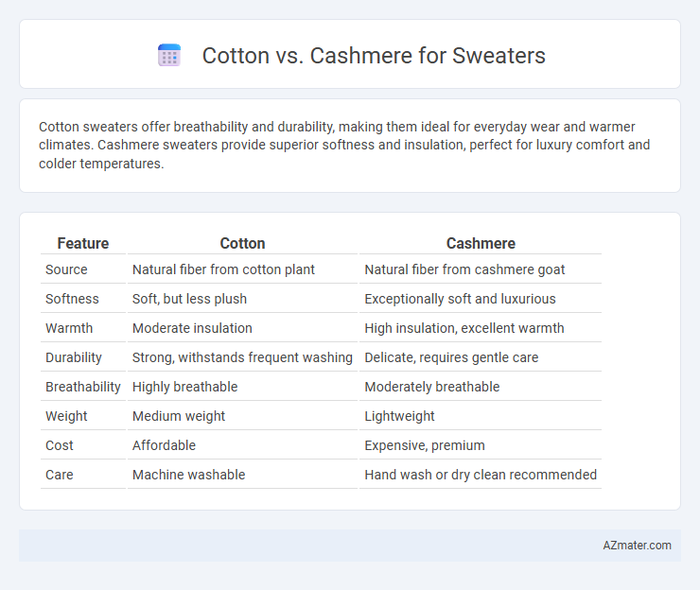Select the 'Source' row label
This screenshot has width=700, height=590.
[66, 269]
